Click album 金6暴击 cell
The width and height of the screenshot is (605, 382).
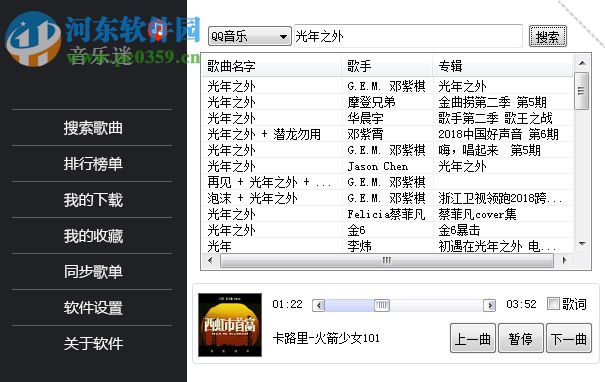(459, 230)
